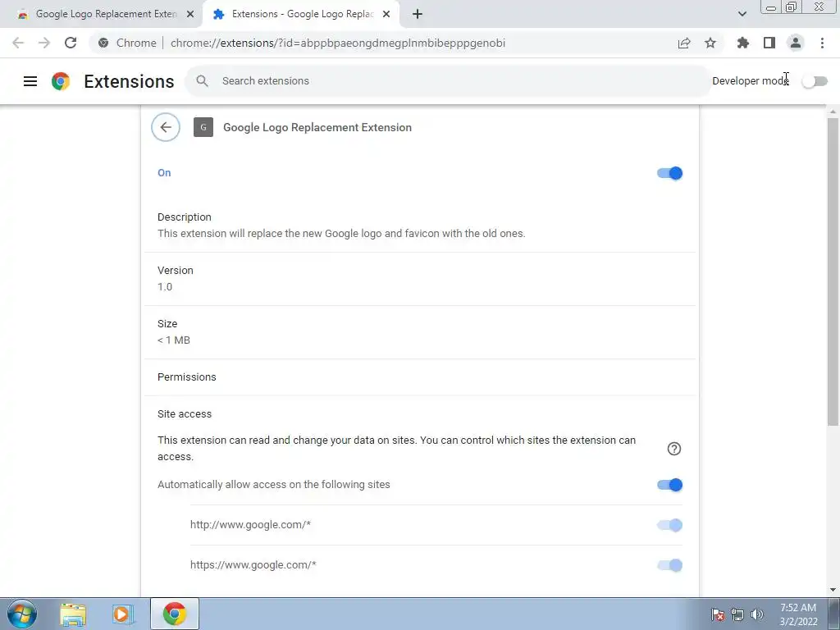840x630 pixels.
Task: Toggle automatically allow access on sites
Action: [x=669, y=485]
